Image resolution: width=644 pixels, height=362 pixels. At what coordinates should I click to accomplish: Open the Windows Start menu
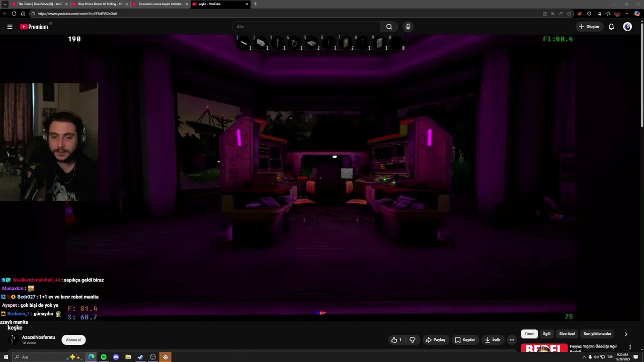tap(6, 357)
